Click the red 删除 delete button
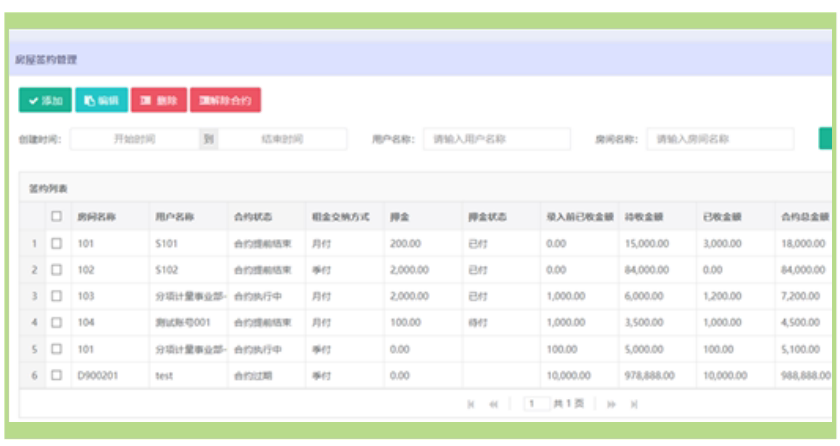This screenshot has height=446, width=840. (159, 100)
